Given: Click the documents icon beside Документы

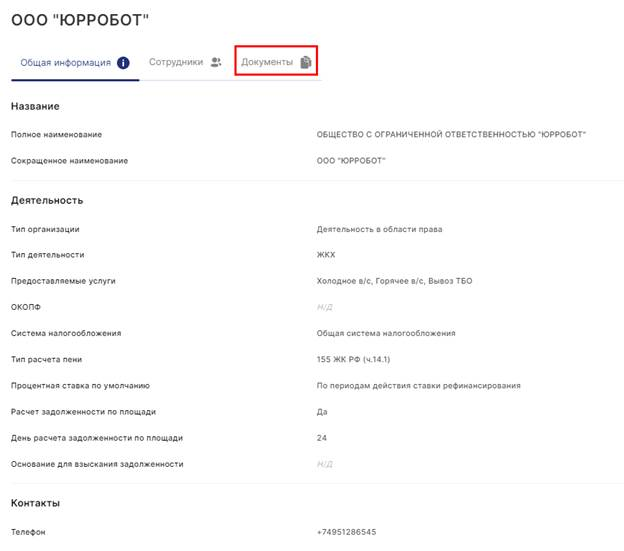Looking at the screenshot, I should pyautogui.click(x=306, y=62).
